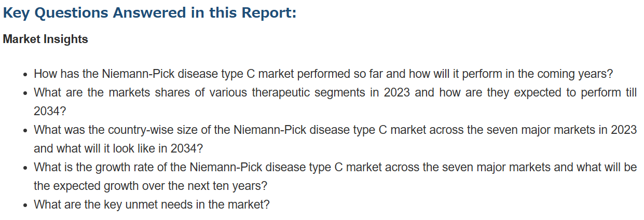Click the line "and what will it look like in 2034?"
Screen dimensions: 644x220
(x=118, y=148)
